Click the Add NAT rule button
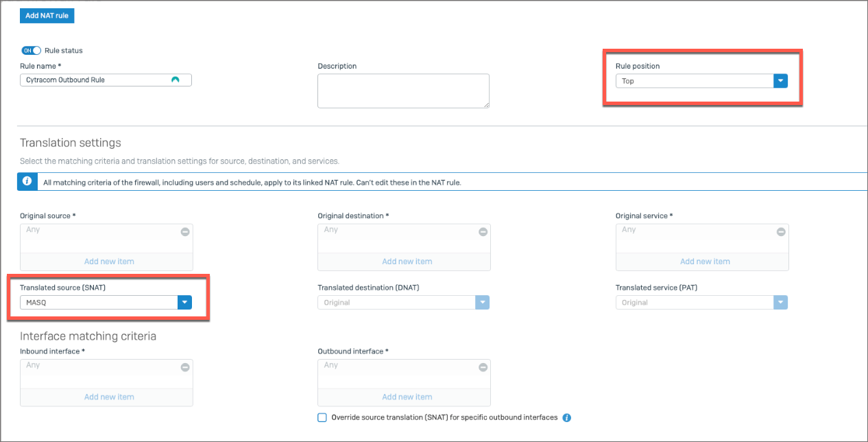Viewport: 868px width, 442px height. point(47,15)
